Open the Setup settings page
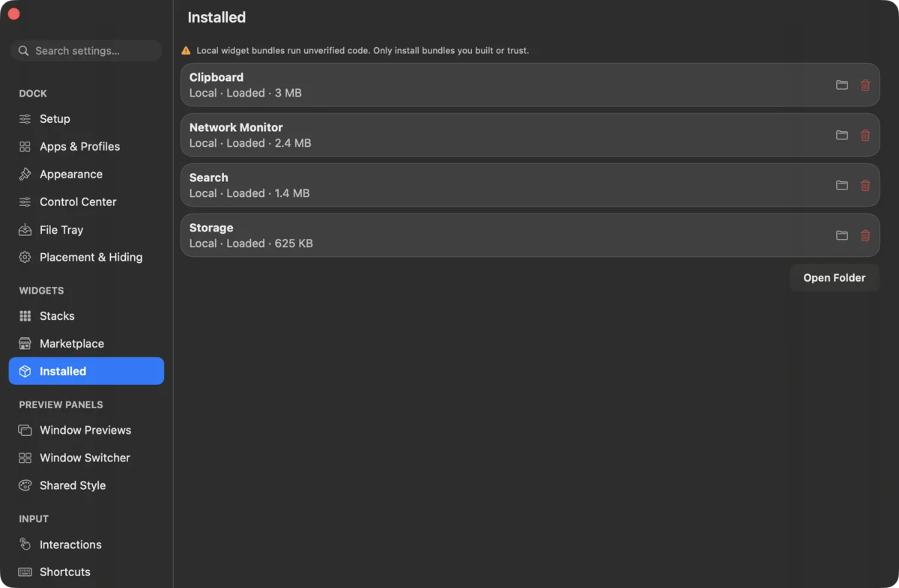 [x=86, y=119]
